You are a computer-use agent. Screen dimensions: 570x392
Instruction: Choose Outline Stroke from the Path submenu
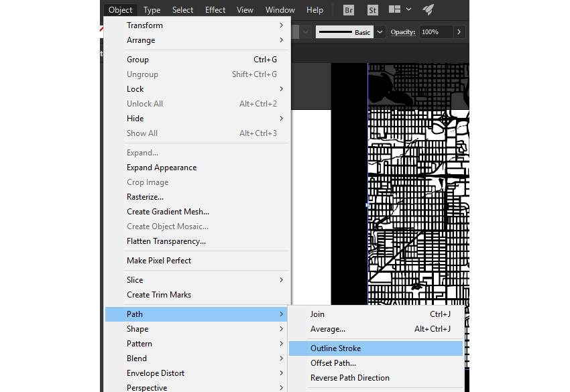[335, 348]
